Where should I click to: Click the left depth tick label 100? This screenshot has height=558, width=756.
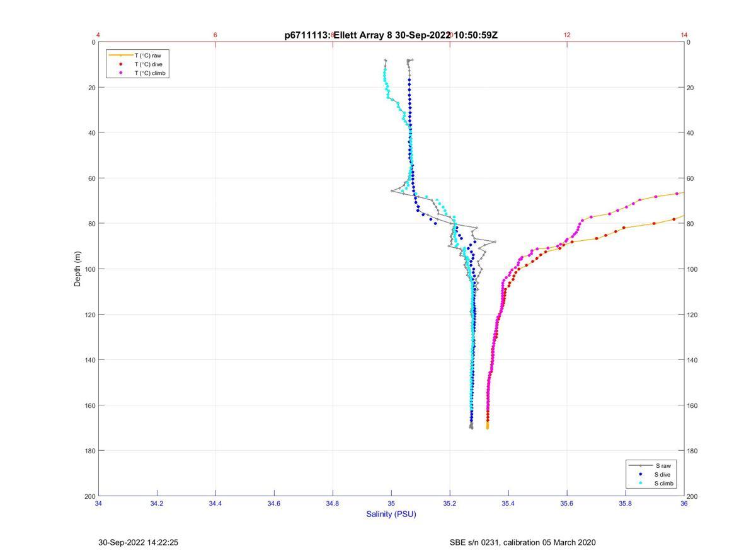pyautogui.click(x=90, y=269)
